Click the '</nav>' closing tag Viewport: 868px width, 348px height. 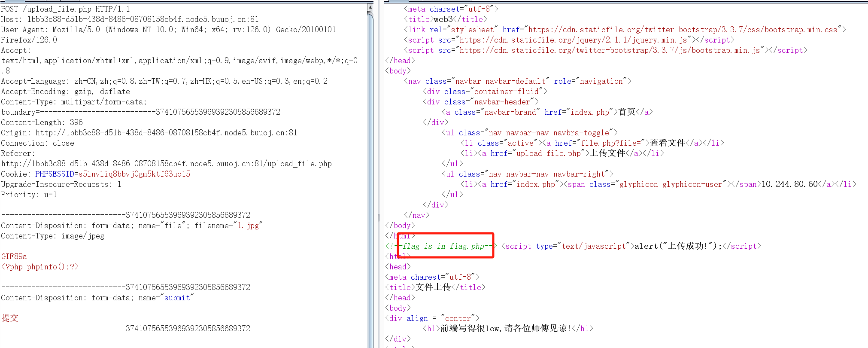[416, 215]
